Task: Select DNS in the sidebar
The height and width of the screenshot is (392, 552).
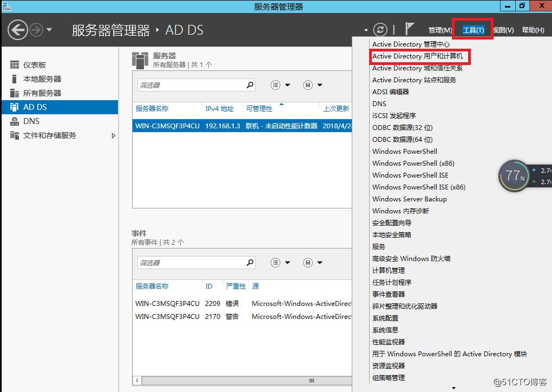Action: (x=60, y=121)
